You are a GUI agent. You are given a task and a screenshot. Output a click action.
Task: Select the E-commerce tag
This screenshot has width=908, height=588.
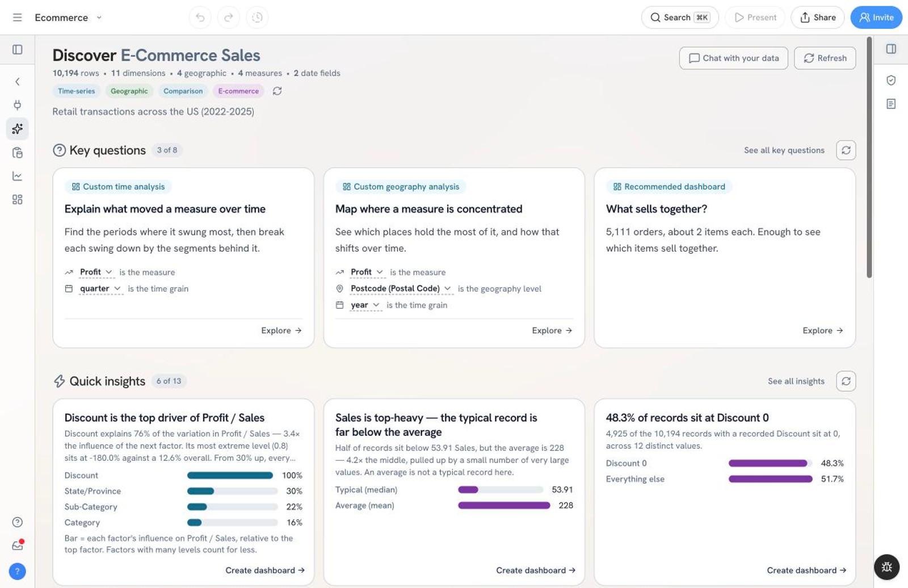click(x=238, y=91)
